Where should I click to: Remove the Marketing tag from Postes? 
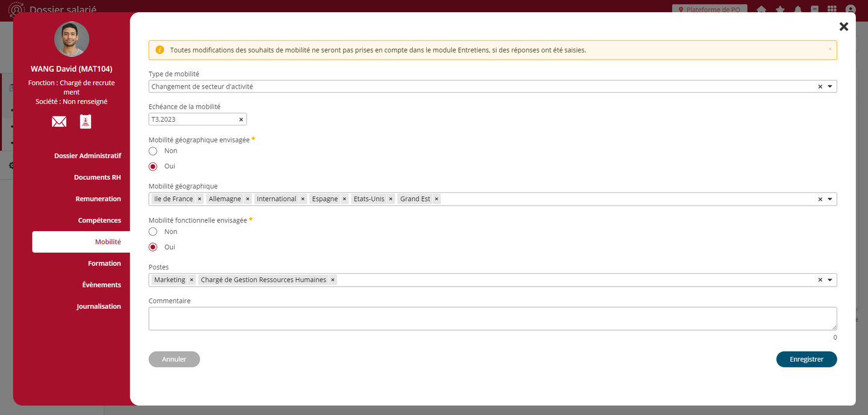pos(192,280)
